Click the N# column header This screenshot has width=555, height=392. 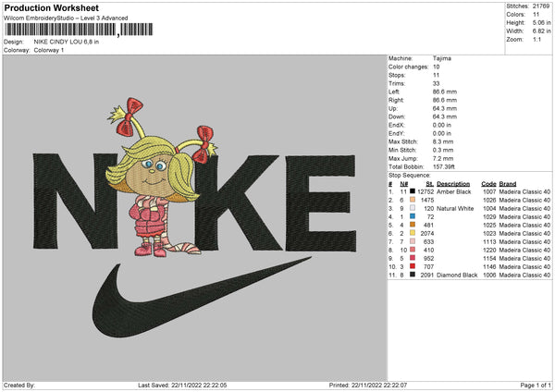click(x=404, y=184)
